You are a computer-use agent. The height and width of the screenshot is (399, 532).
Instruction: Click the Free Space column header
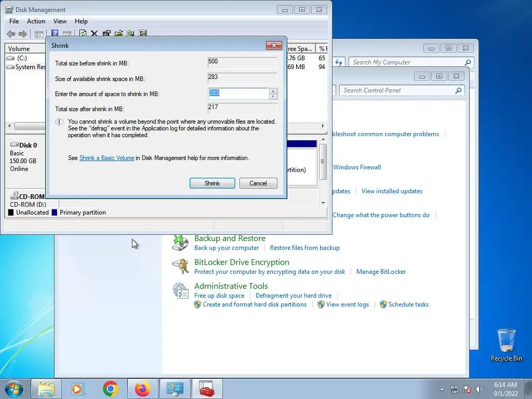coord(300,48)
